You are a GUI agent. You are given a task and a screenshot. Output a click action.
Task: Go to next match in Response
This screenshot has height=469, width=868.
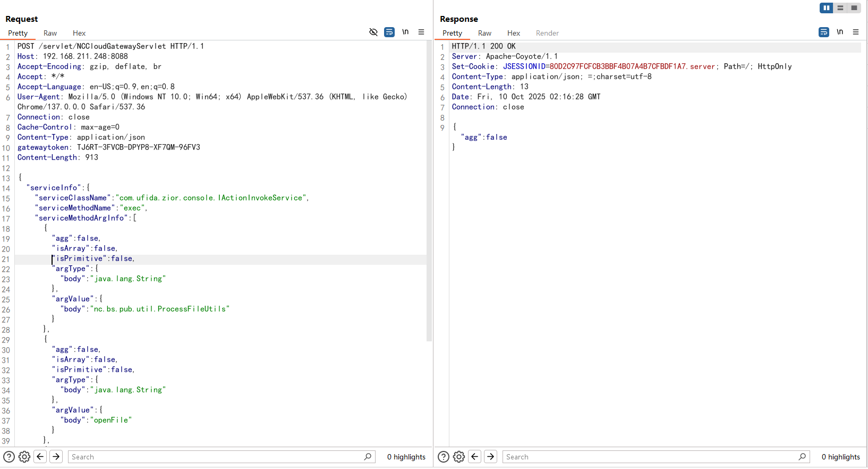(x=491, y=457)
